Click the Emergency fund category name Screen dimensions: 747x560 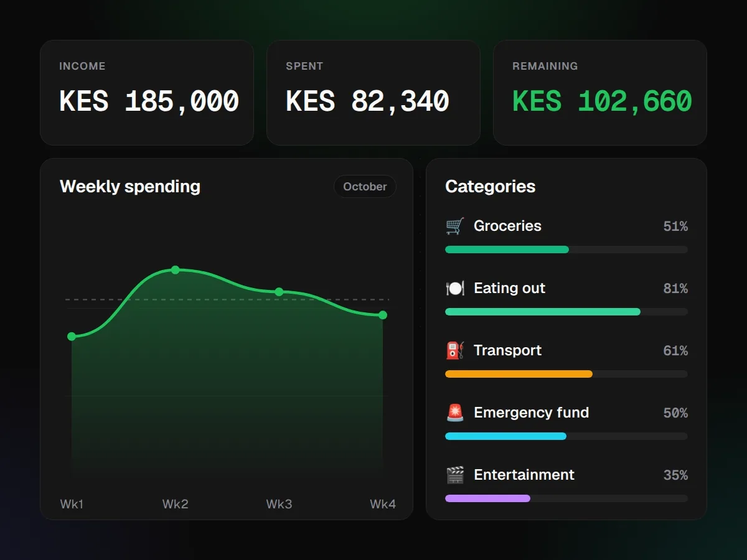[x=531, y=413]
